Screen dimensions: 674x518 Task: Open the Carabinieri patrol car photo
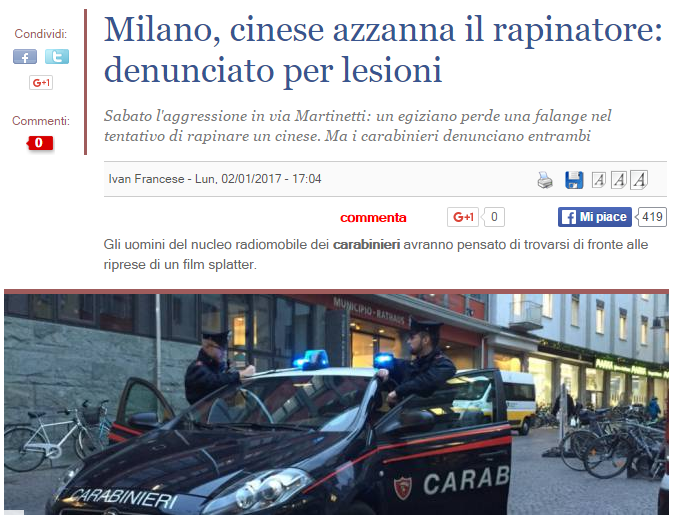[337, 404]
